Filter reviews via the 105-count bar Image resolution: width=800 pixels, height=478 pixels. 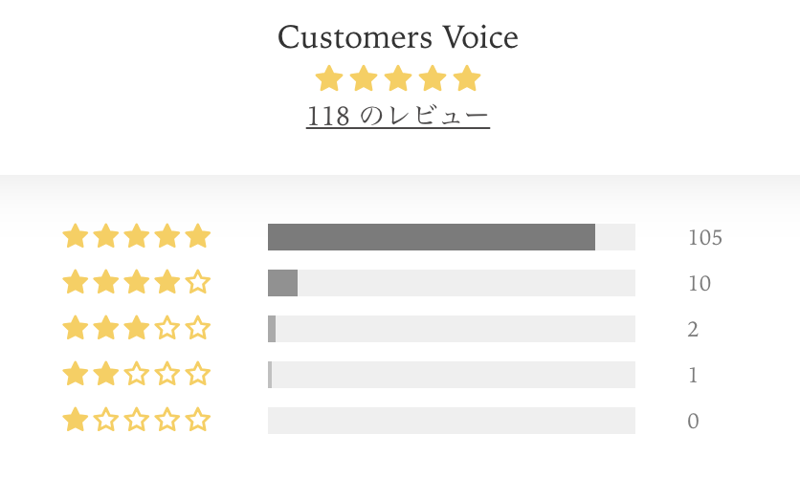[452, 237]
